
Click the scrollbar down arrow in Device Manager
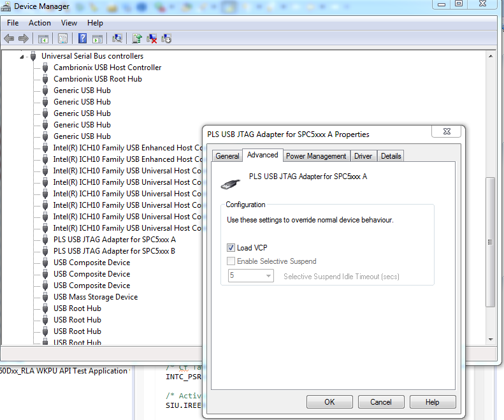(x=491, y=339)
